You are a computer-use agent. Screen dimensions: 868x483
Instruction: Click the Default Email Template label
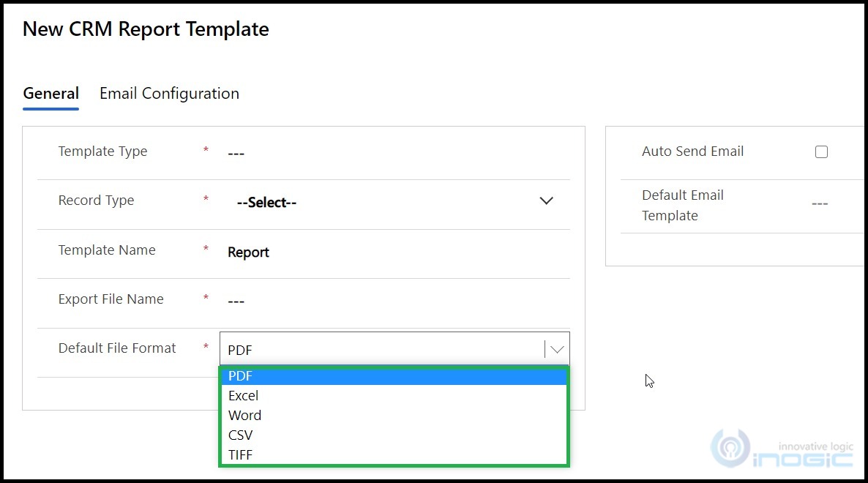tap(683, 205)
